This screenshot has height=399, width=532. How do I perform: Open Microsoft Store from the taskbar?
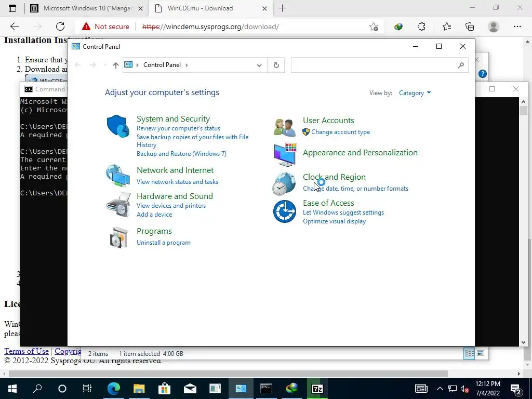164,389
